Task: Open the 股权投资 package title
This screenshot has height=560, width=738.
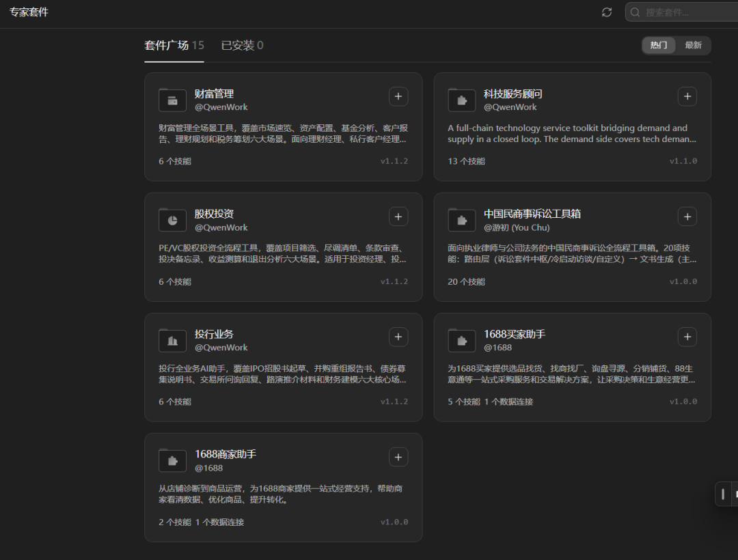Action: coord(214,214)
